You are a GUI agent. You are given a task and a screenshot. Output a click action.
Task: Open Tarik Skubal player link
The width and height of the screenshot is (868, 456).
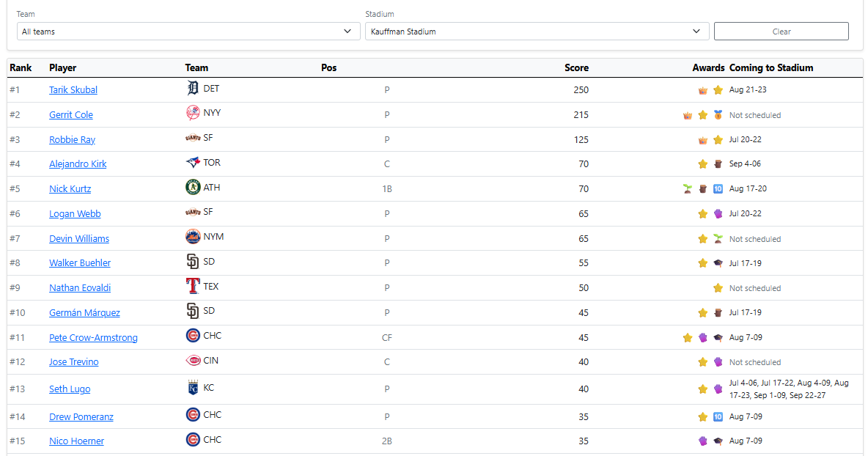(x=73, y=89)
